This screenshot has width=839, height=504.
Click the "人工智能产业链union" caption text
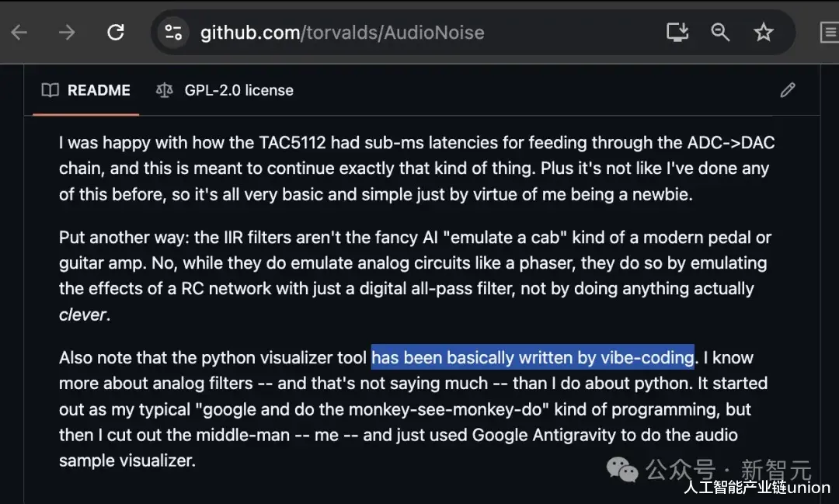[x=757, y=488]
